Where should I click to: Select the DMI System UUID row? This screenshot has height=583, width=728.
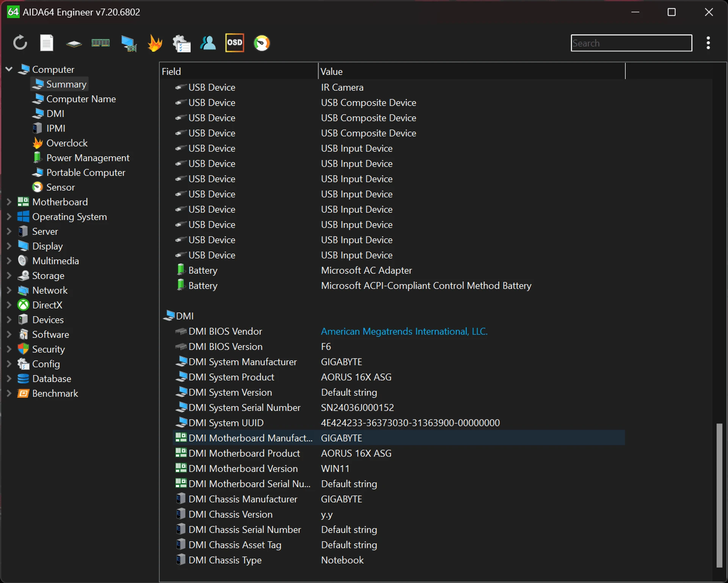point(399,423)
